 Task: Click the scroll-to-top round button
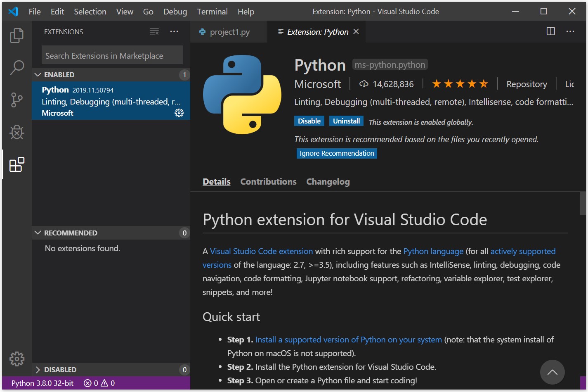click(x=552, y=372)
